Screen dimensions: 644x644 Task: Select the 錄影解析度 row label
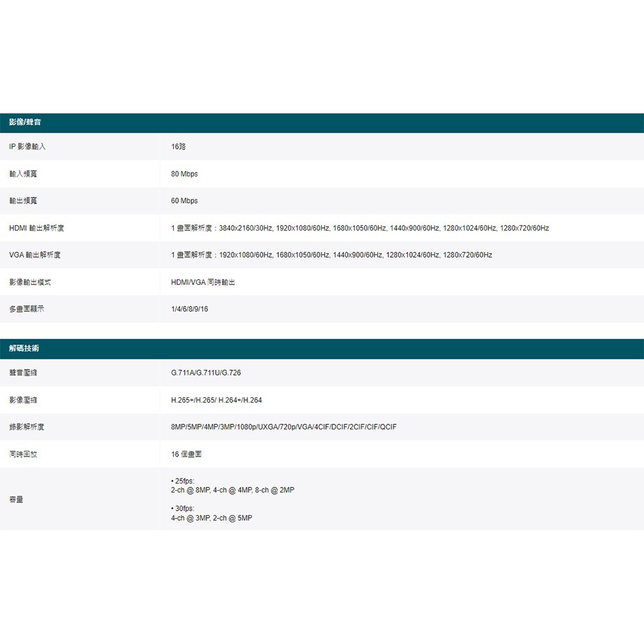point(27,427)
